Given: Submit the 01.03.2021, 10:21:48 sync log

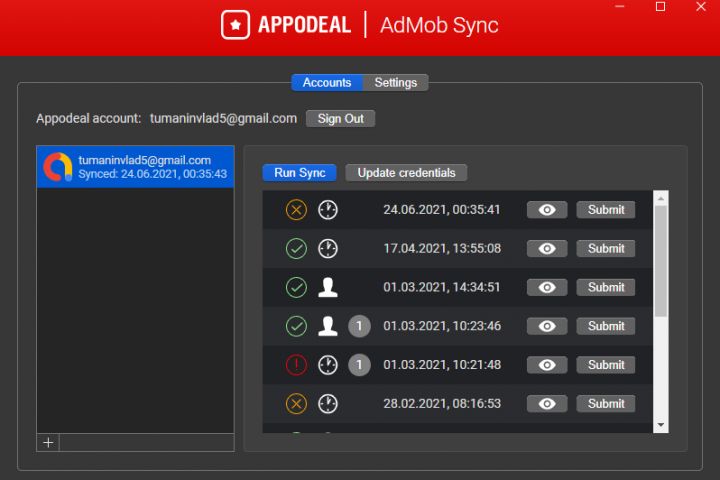Looking at the screenshot, I should coord(606,365).
